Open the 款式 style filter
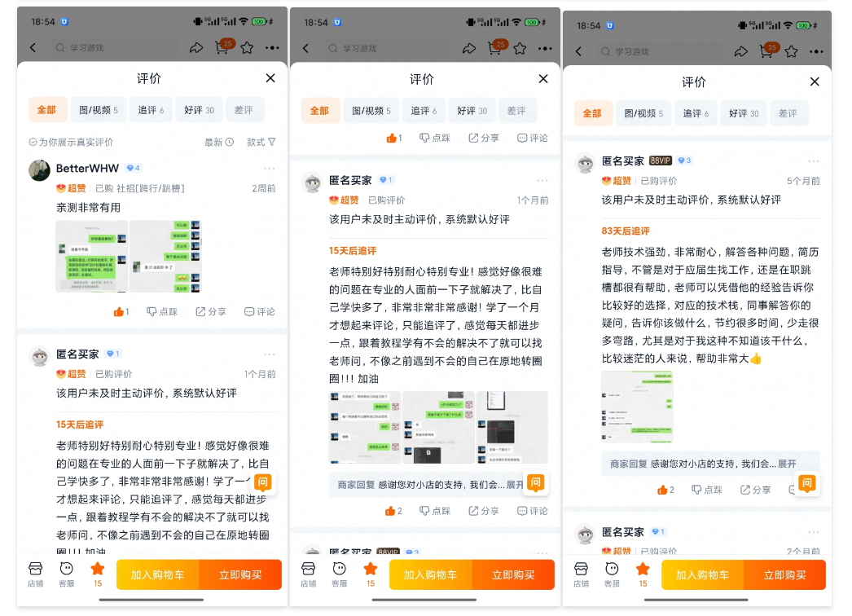852x616 pixels. click(x=261, y=143)
